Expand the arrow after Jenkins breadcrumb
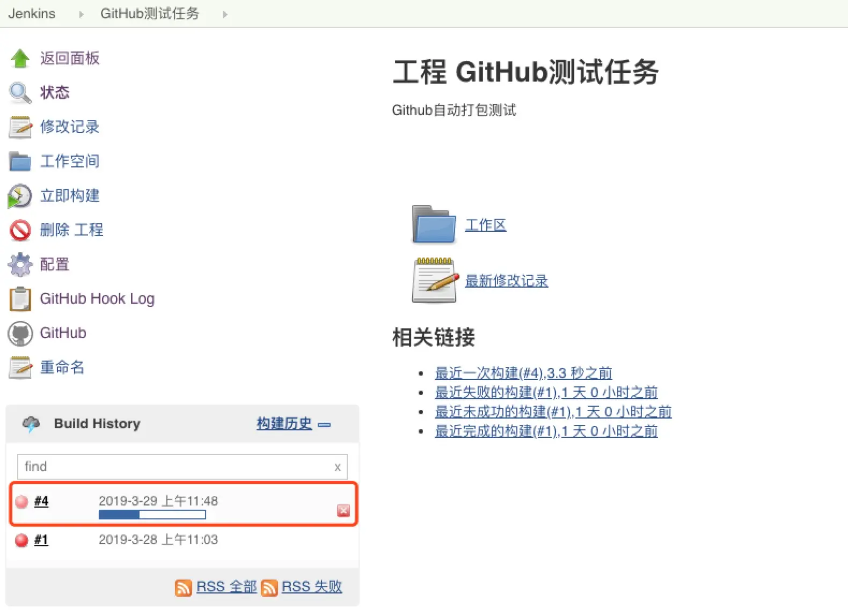The image size is (848, 616). pyautogui.click(x=81, y=14)
